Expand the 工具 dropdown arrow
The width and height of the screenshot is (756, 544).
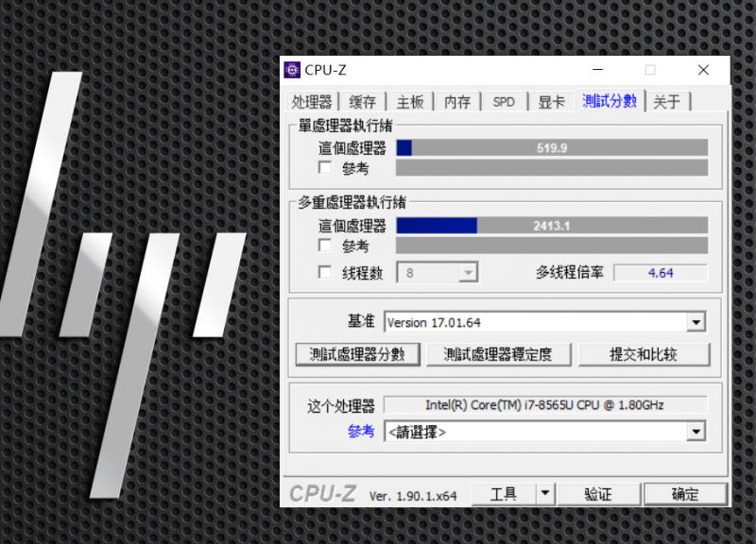(545, 494)
